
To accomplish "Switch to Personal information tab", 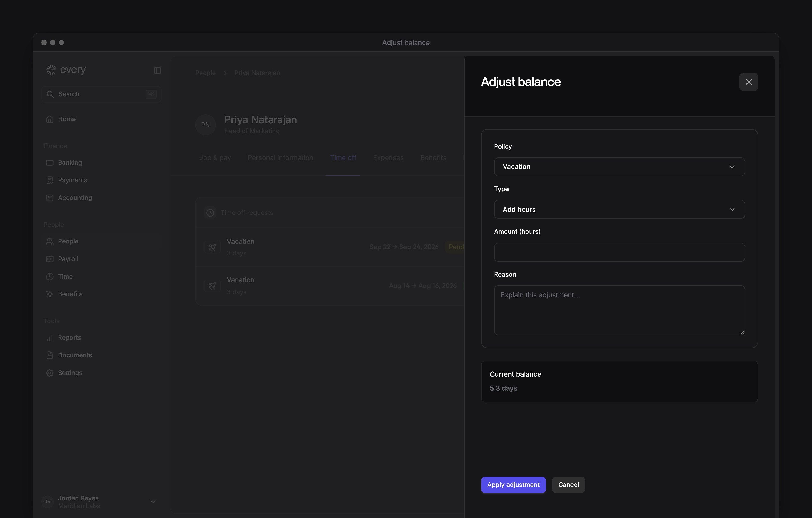I will tap(280, 158).
